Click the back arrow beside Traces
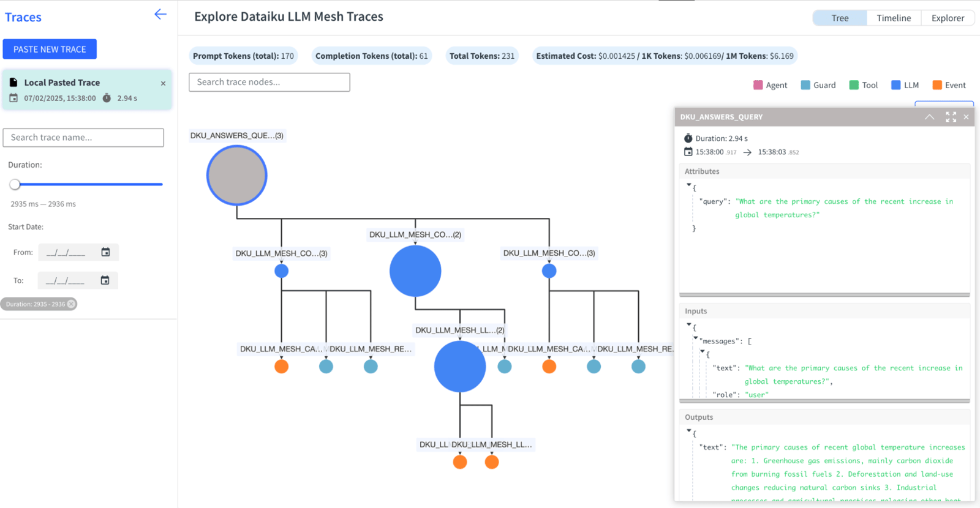Image resolution: width=980 pixels, height=508 pixels. (160, 15)
